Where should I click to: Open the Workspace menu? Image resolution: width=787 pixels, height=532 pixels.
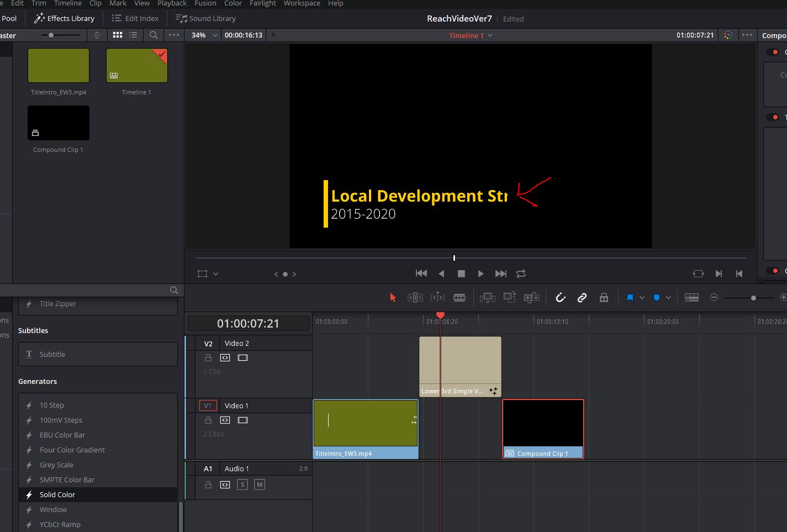tap(302, 3)
